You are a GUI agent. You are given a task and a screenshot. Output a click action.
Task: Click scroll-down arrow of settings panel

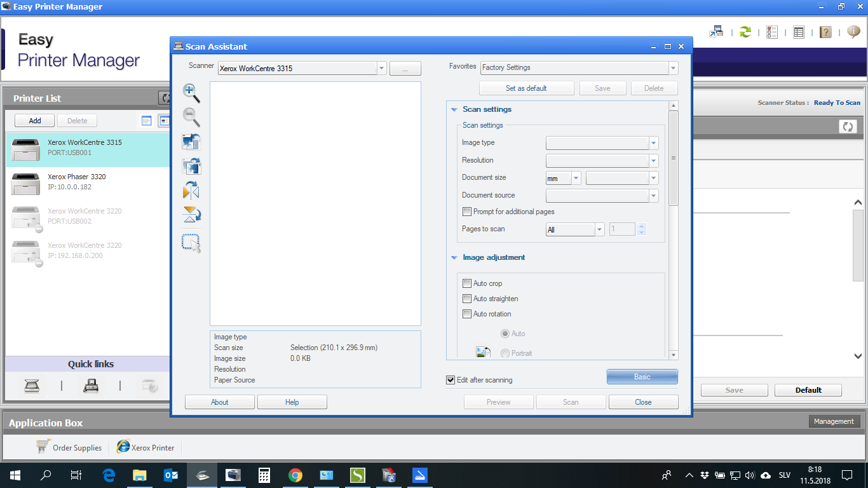(x=674, y=355)
